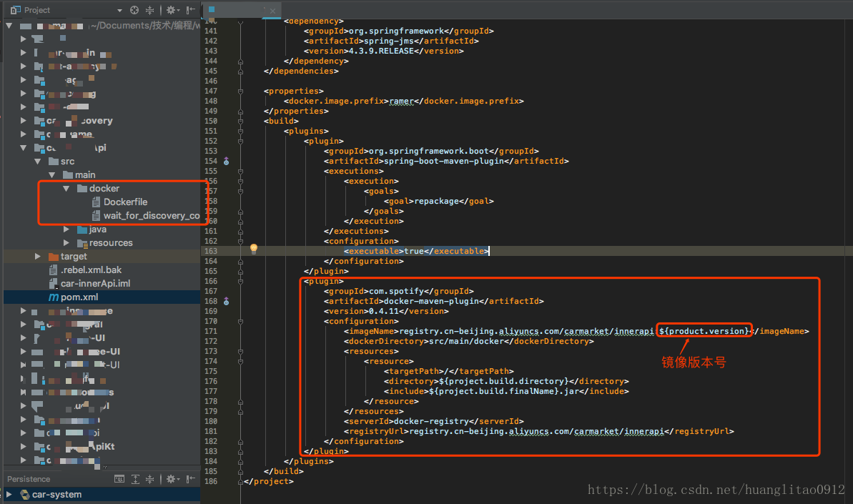
Task: Close the open editor tab
Action: point(272,10)
